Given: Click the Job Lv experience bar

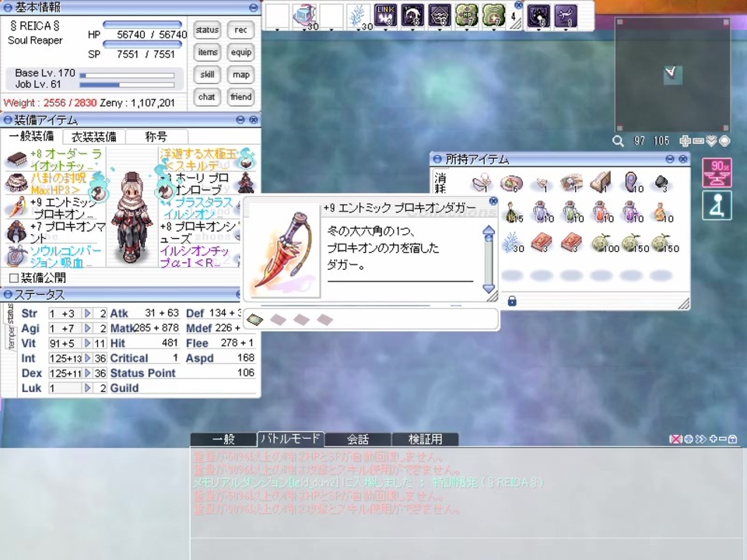Looking at the screenshot, I should pos(127,85).
